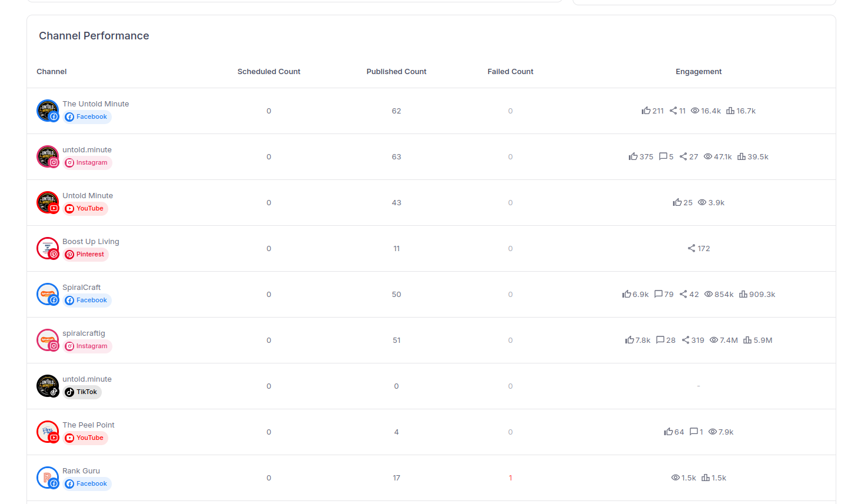861x504 pixels.
Task: Click the bar chart icon in Rank Guru row
Action: pos(706,478)
